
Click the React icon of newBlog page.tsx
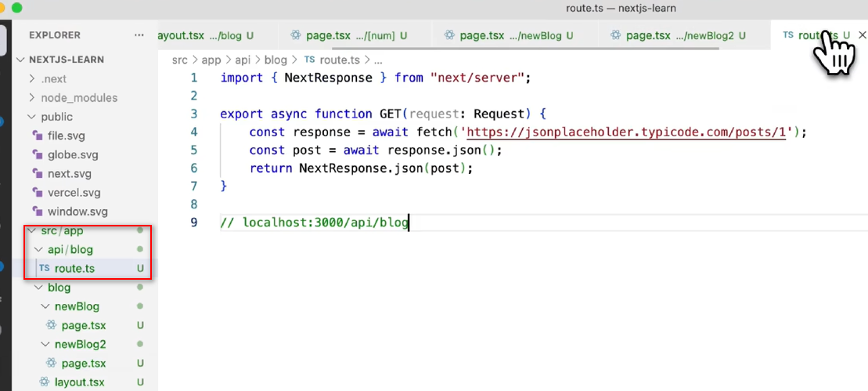coord(52,325)
